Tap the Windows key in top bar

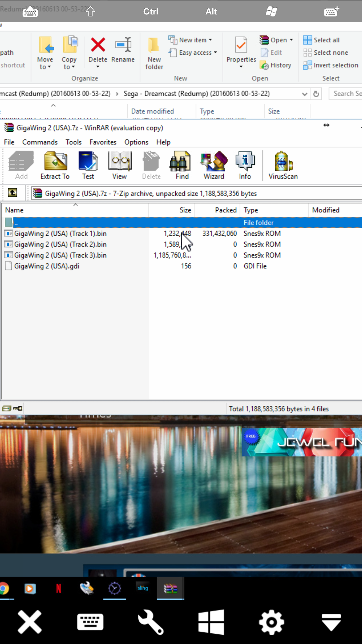[271, 11]
